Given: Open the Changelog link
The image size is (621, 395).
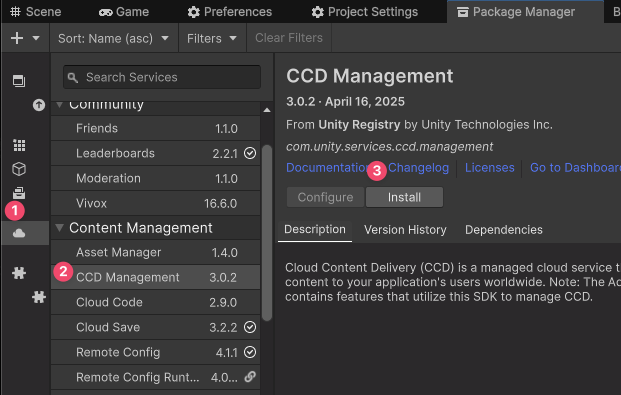Looking at the screenshot, I should [x=418, y=168].
